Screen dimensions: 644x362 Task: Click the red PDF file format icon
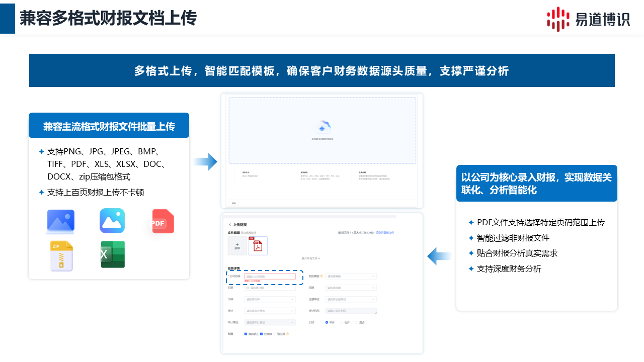tap(163, 222)
